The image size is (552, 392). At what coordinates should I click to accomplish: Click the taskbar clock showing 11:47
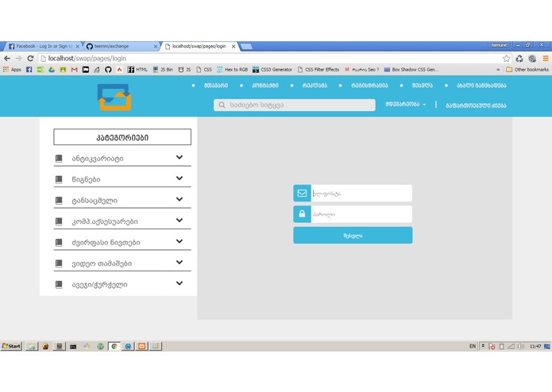click(x=535, y=346)
